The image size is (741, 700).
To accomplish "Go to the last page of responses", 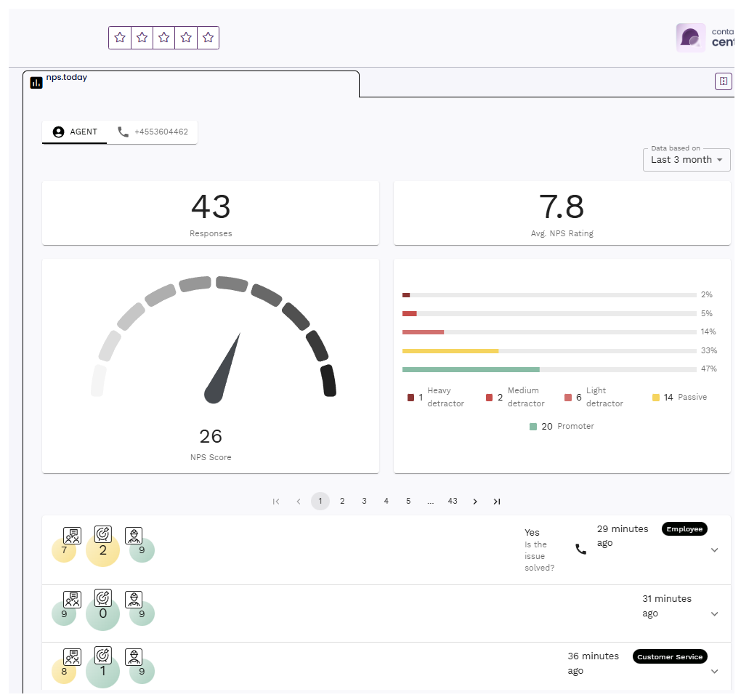I will (497, 502).
